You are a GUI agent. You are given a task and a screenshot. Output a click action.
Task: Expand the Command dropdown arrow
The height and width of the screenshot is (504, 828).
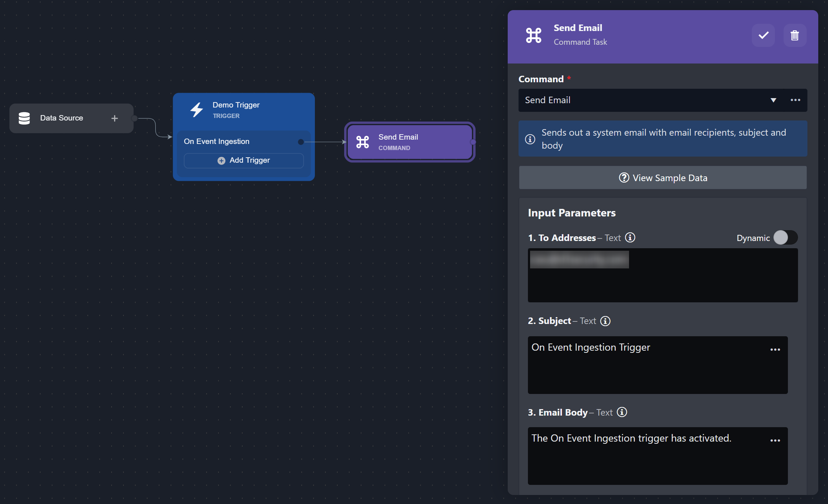pyautogui.click(x=773, y=100)
